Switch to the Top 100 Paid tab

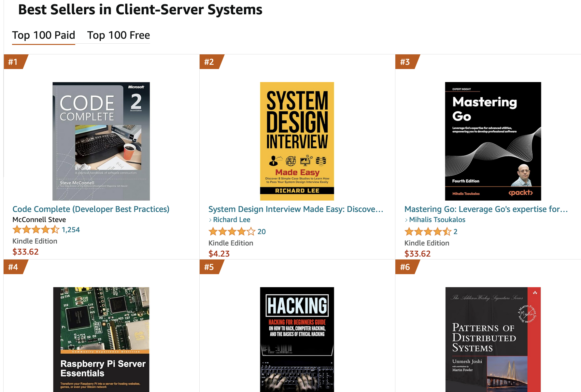pos(44,35)
